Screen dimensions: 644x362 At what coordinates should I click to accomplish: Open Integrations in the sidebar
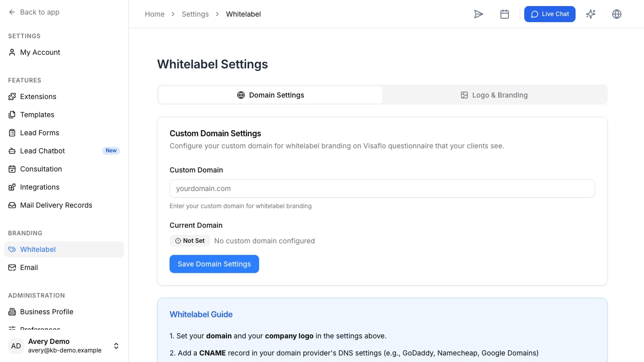64,187
